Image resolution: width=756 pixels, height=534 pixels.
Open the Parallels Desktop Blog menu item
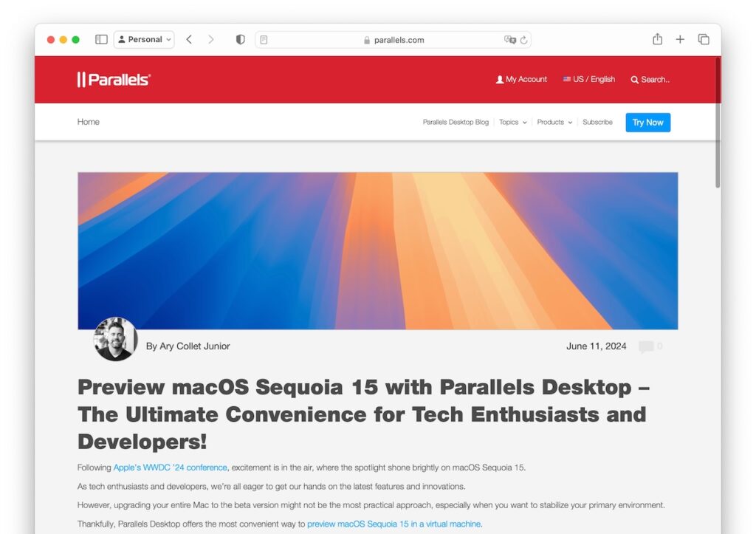[456, 122]
